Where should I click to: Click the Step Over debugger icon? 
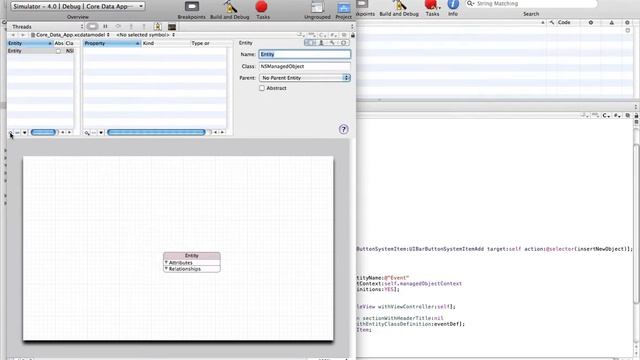pyautogui.click(x=118, y=27)
